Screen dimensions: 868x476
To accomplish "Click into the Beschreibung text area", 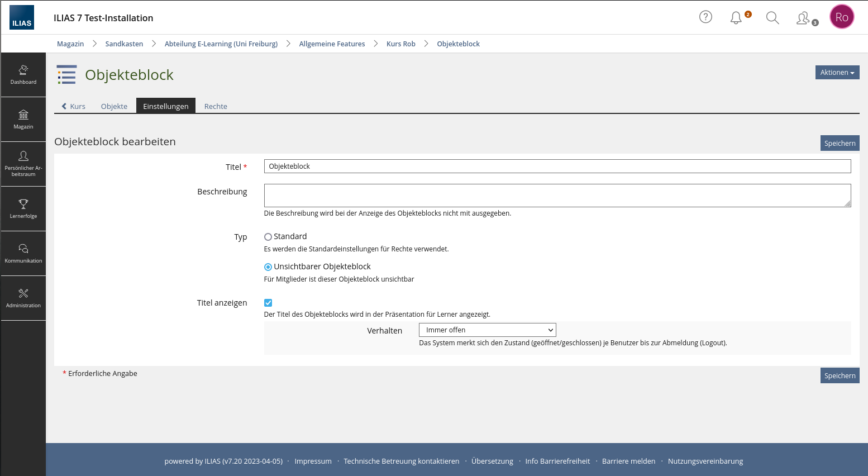I will pyautogui.click(x=557, y=196).
